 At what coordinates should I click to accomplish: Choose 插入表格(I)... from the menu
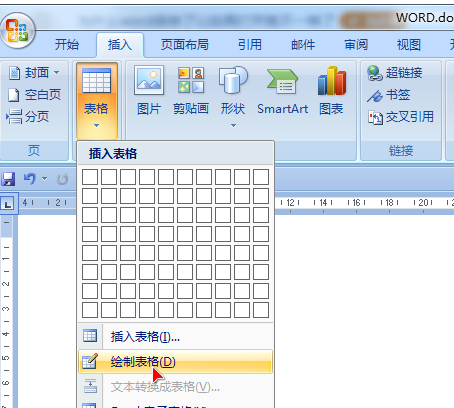[x=176, y=337]
